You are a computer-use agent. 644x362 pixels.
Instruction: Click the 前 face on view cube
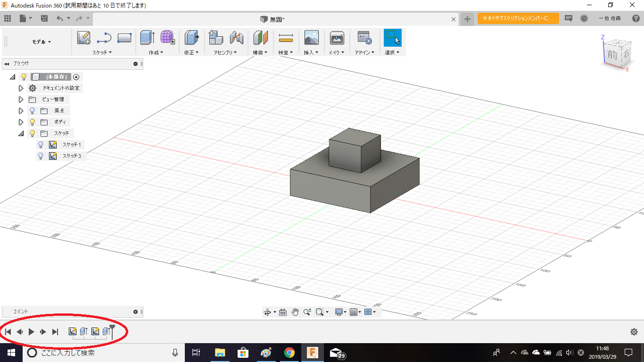612,55
